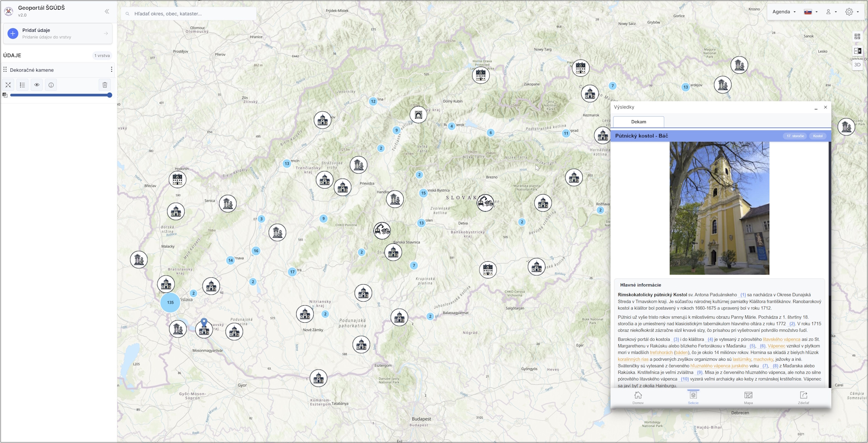Open the layer legend list icon

[x=23, y=85]
